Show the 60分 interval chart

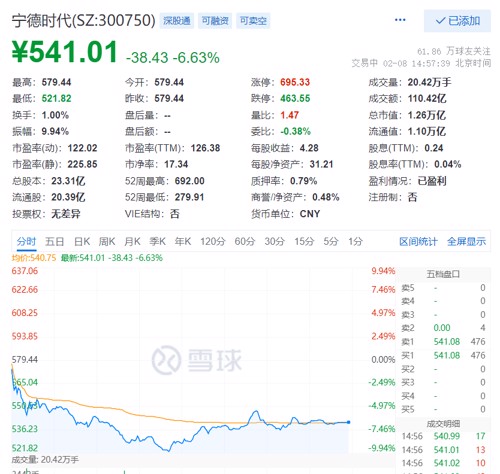point(245,241)
